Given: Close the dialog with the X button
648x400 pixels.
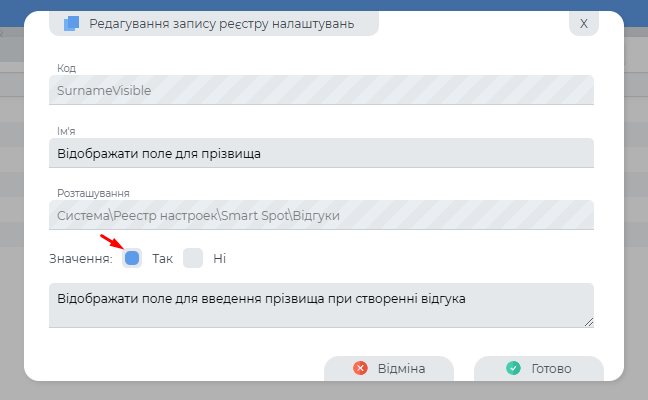Looking at the screenshot, I should [x=584, y=23].
